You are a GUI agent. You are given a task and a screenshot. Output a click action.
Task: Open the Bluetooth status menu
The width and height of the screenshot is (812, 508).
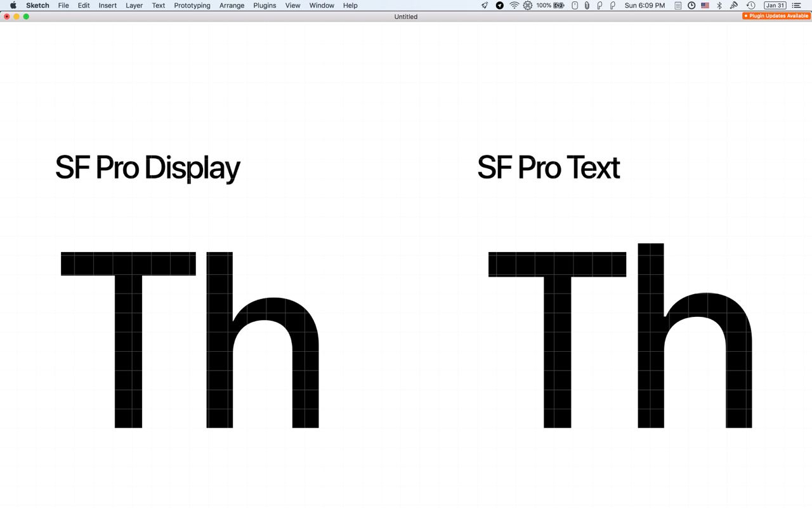pyautogui.click(x=719, y=5)
